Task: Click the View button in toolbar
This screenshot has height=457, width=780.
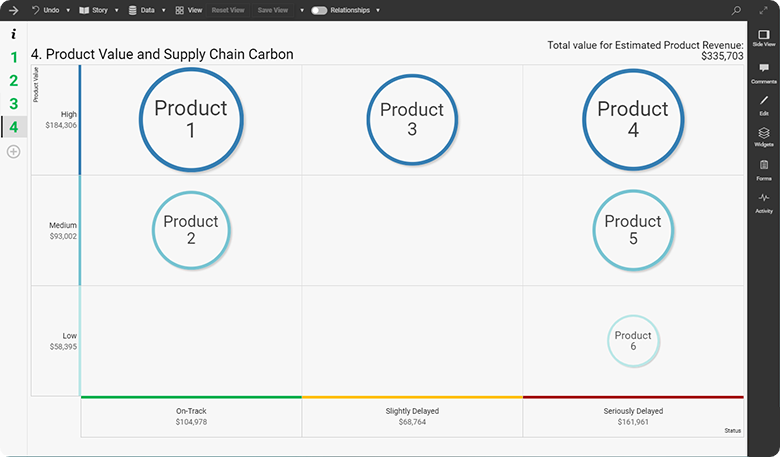Action: click(188, 10)
